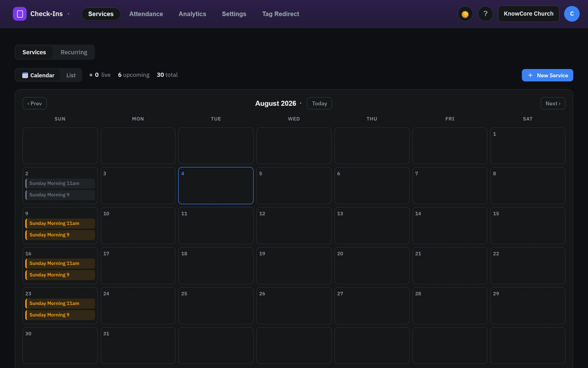Screen dimensions: 588x368
Task: Open the KnowCore Church organization selector
Action: tap(529, 14)
